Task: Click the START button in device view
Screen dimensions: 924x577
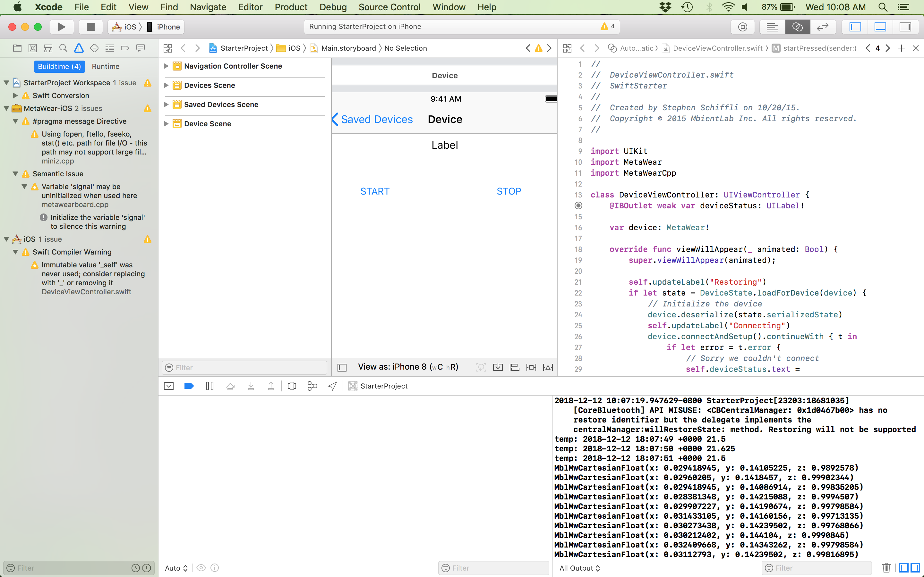Action: (374, 191)
